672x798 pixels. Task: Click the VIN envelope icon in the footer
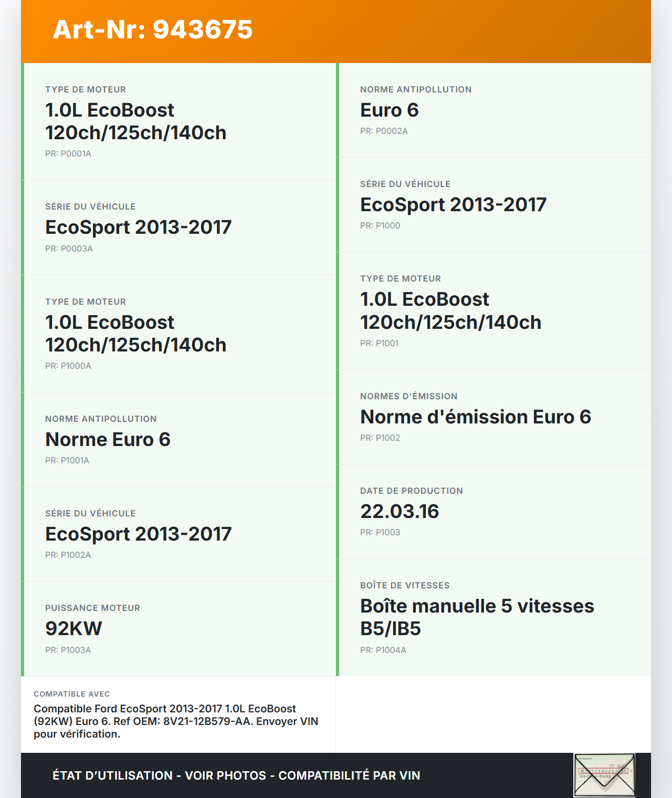point(604,775)
